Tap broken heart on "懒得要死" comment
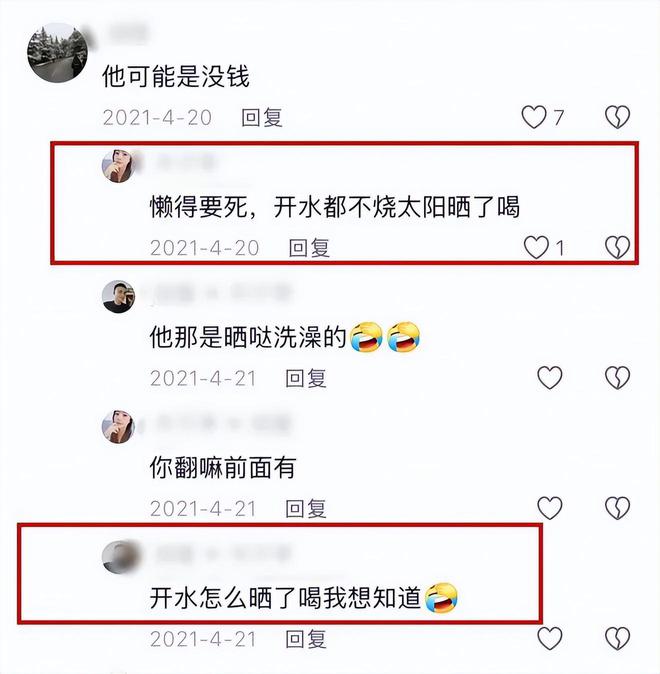This screenshot has height=674, width=660. (617, 247)
